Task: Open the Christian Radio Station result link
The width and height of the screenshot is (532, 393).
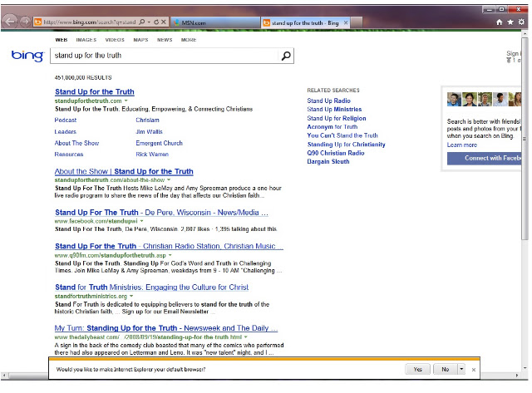Action: 169,247
